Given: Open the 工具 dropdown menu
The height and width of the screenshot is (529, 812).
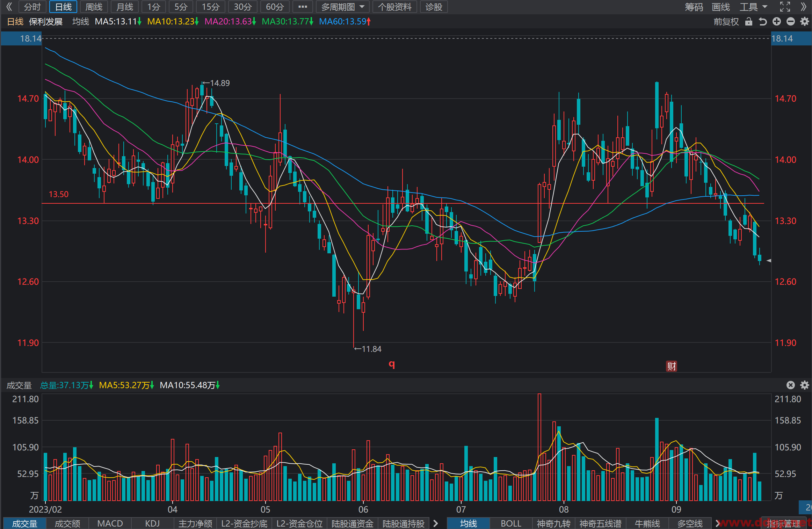Looking at the screenshot, I should click(x=753, y=7).
